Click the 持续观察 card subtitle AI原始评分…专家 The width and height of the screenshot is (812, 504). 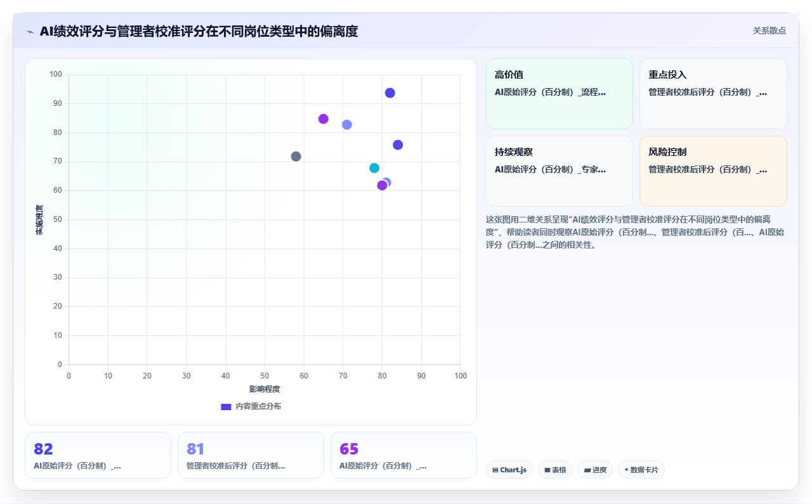550,169
